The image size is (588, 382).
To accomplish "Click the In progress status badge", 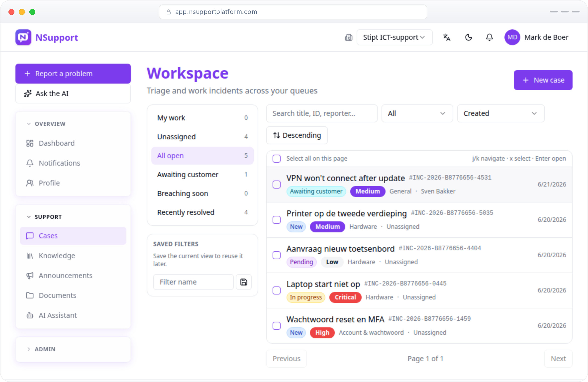I will (306, 297).
